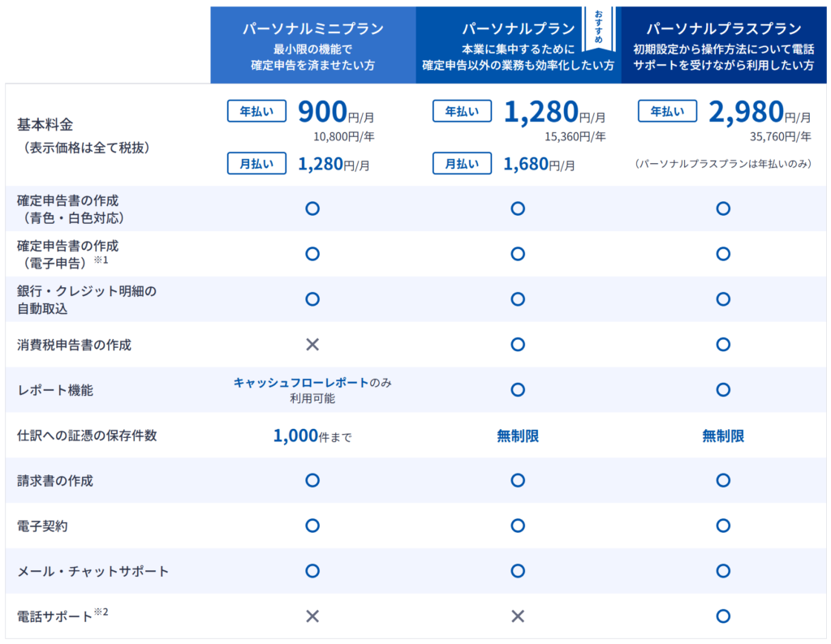This screenshot has width=831, height=644.
Task: Click 月払い badge under パーソナルミニプラン
Action: [256, 164]
